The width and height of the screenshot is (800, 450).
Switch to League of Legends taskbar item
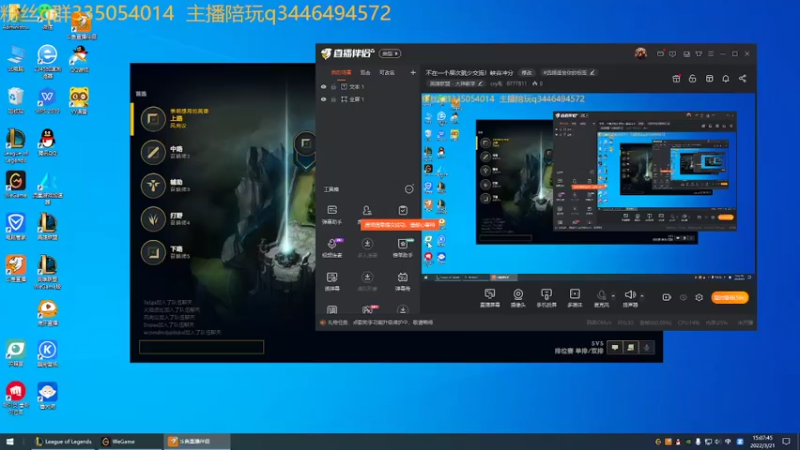63,441
